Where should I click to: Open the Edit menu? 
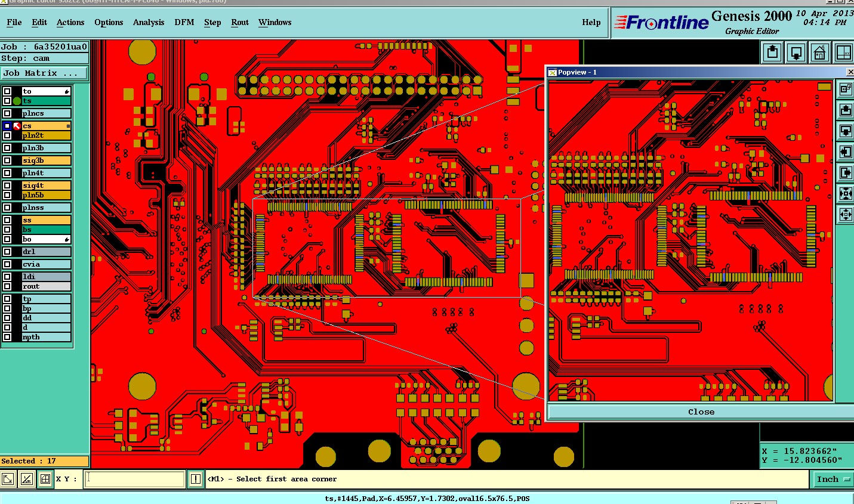pyautogui.click(x=39, y=23)
